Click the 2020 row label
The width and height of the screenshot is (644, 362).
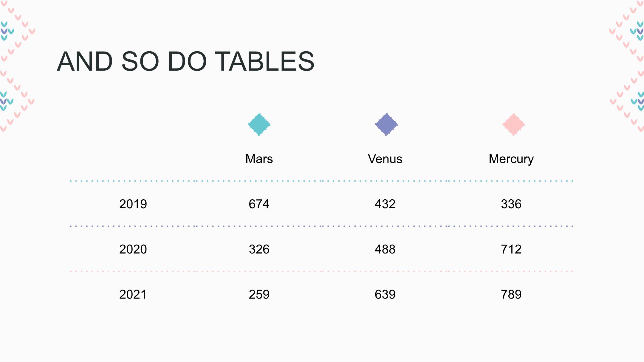pyautogui.click(x=133, y=249)
